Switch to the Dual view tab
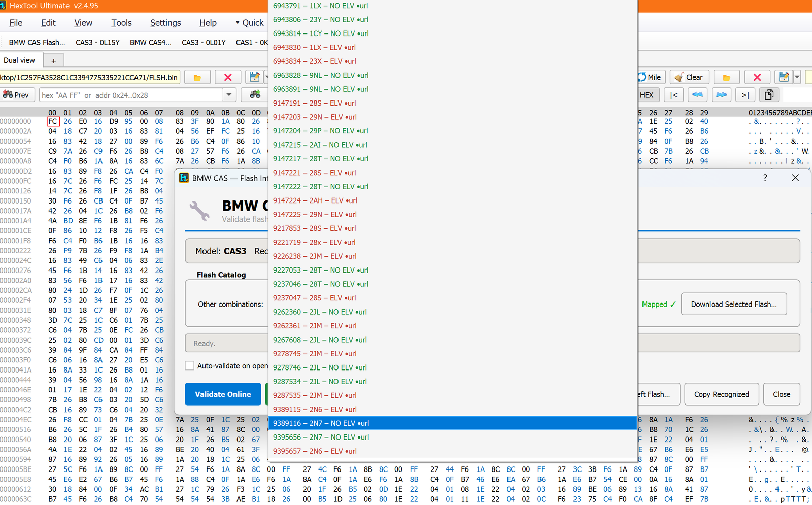812x505 pixels. point(19,60)
